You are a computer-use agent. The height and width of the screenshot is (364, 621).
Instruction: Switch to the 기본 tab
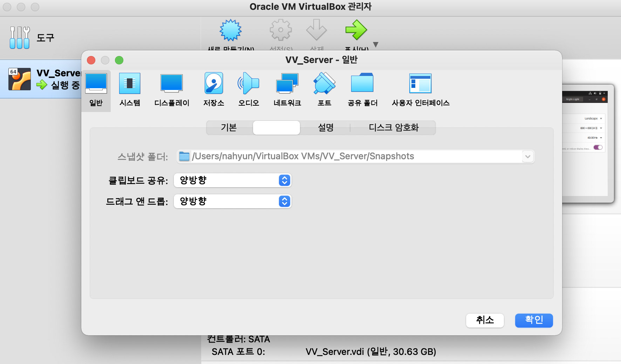click(x=229, y=128)
